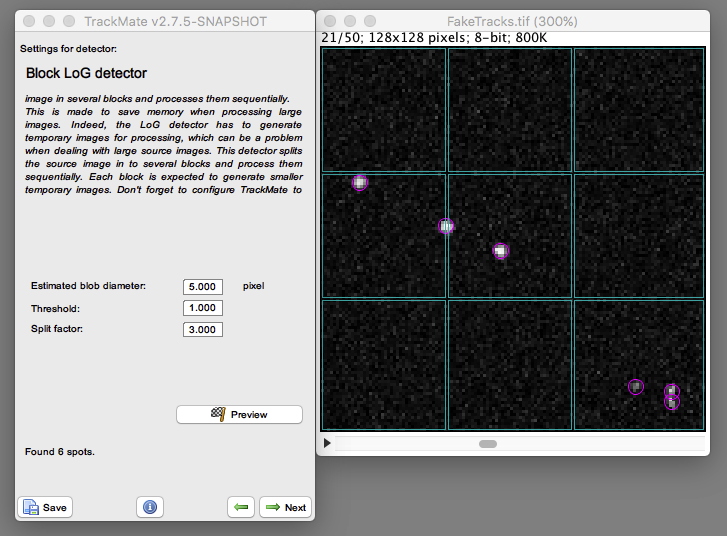Click the Split factor input box
The width and height of the screenshot is (727, 536).
click(x=203, y=330)
